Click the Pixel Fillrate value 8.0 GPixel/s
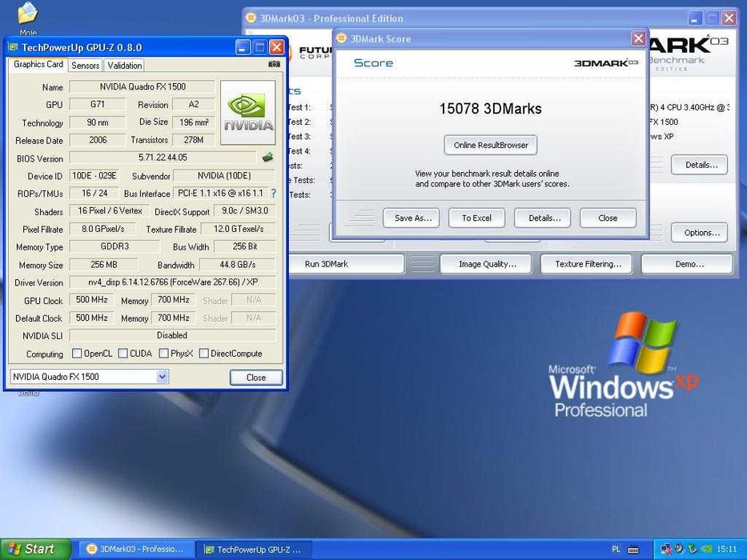 pos(103,229)
